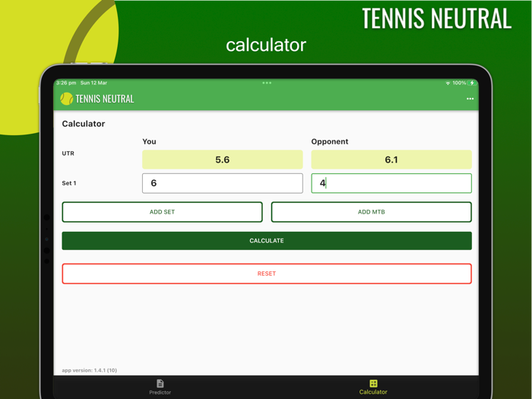
Task: Focus your Set 1 score field
Action: tap(223, 183)
